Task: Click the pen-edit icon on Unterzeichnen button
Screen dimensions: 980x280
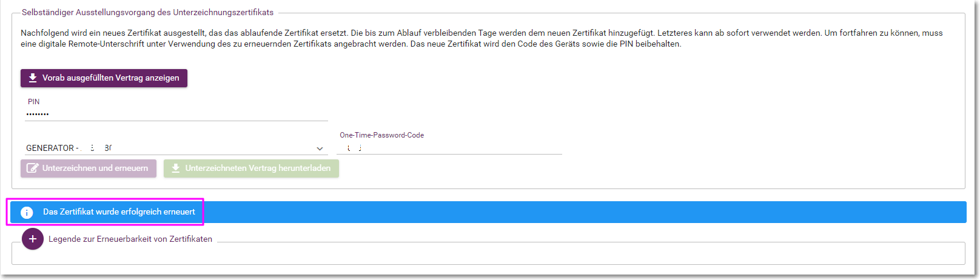Action: click(x=33, y=168)
